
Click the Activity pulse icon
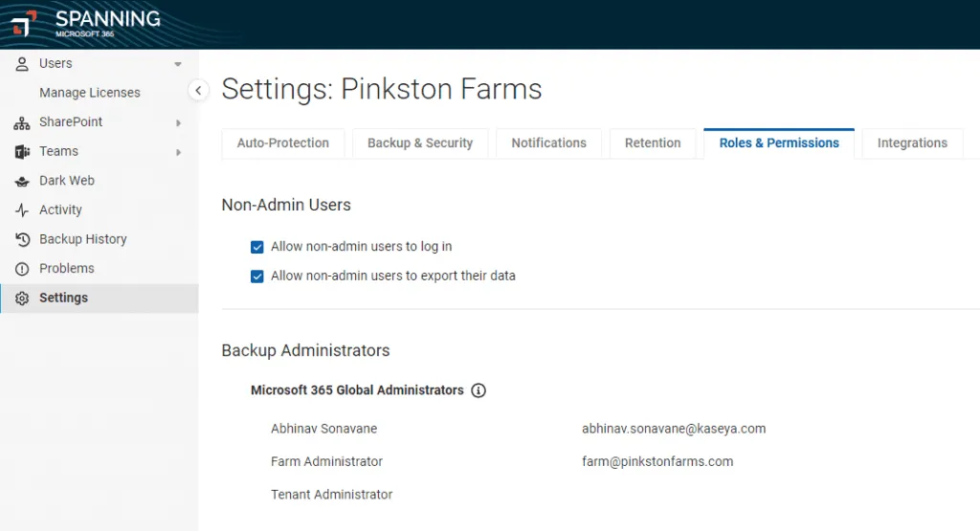tap(22, 210)
